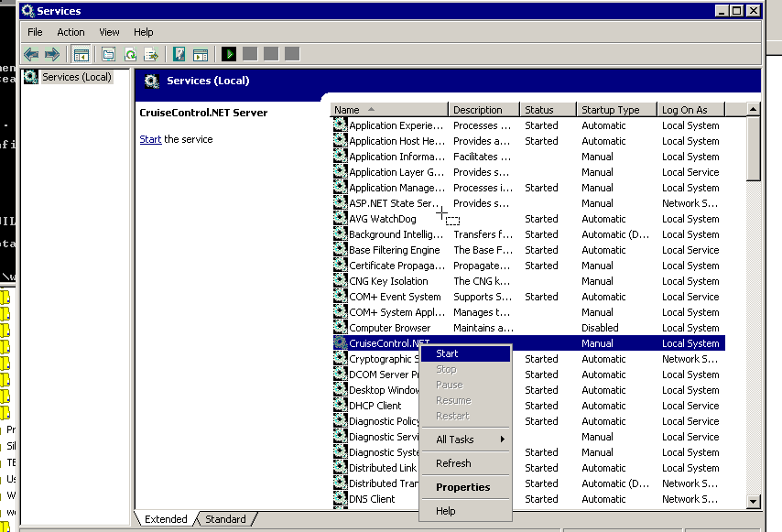Click gear icon of Base Filtering Engine

pyautogui.click(x=340, y=249)
